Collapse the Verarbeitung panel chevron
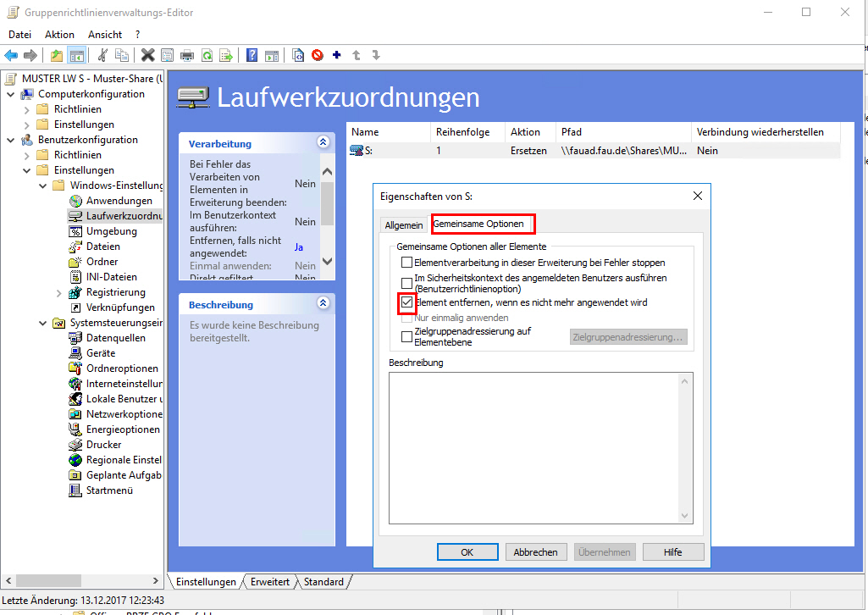 322,142
